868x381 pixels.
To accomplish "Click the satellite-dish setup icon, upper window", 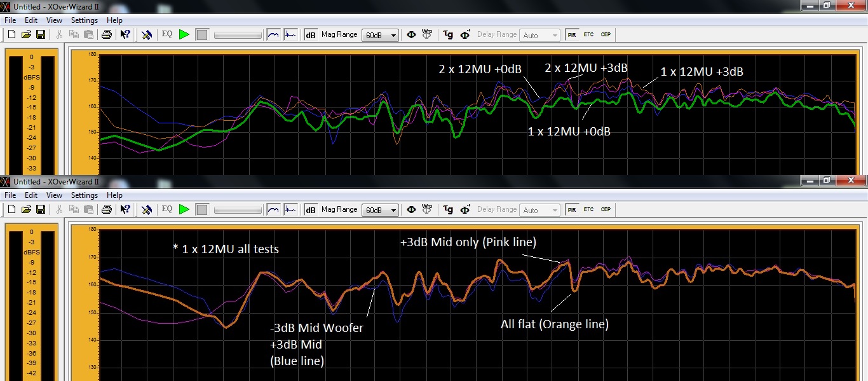I will click(147, 34).
